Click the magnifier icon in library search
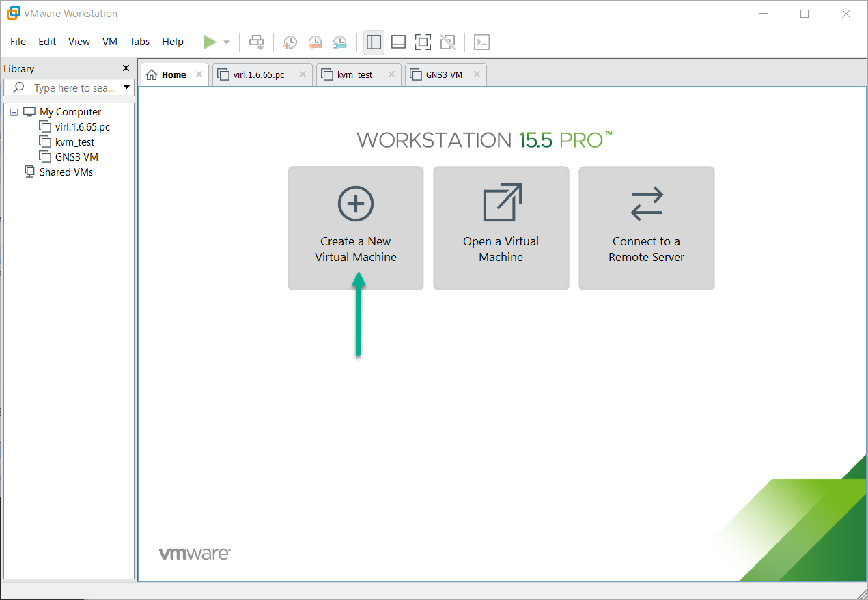Screen dimensions: 868x600 [x=18, y=87]
